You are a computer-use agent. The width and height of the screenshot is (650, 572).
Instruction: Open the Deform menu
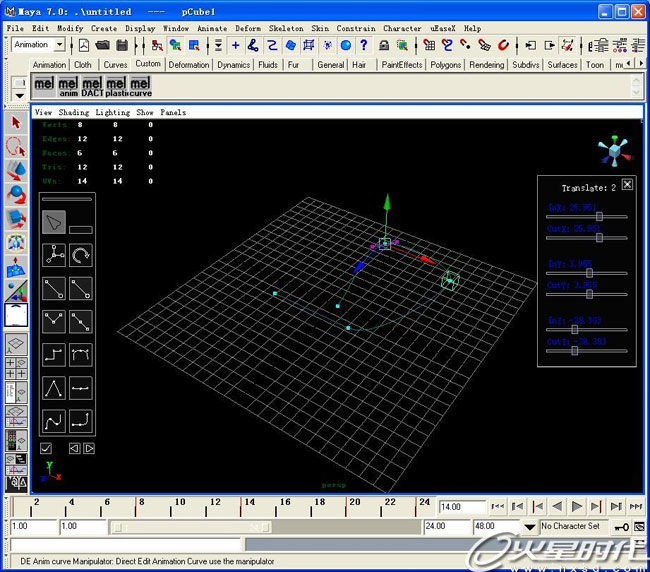pos(248,28)
